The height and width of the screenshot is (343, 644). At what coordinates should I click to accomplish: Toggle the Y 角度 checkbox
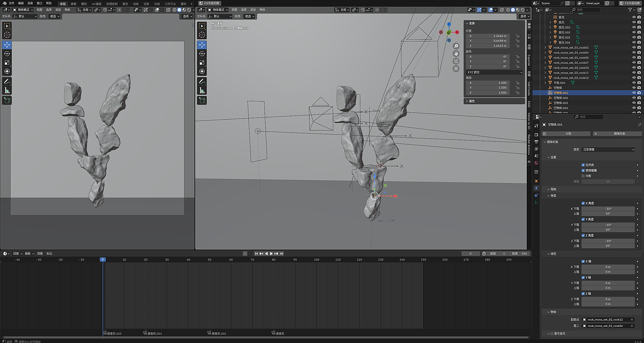tap(583, 219)
